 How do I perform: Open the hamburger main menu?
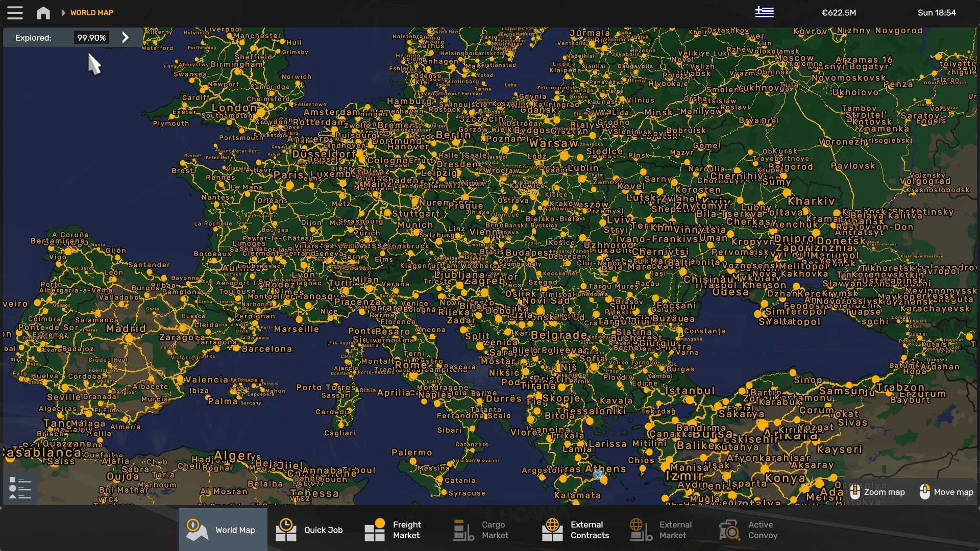15,13
